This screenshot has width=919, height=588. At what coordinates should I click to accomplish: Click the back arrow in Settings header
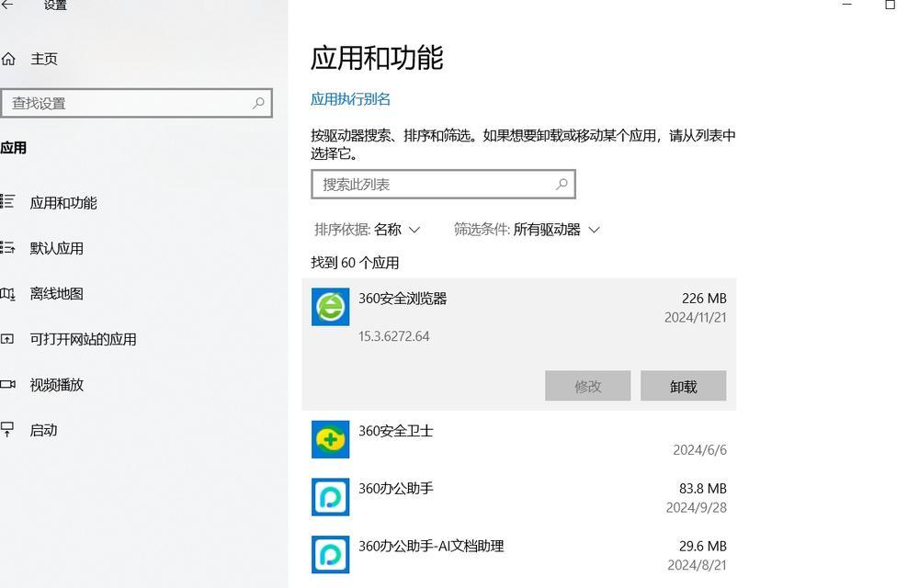tap(7, 5)
